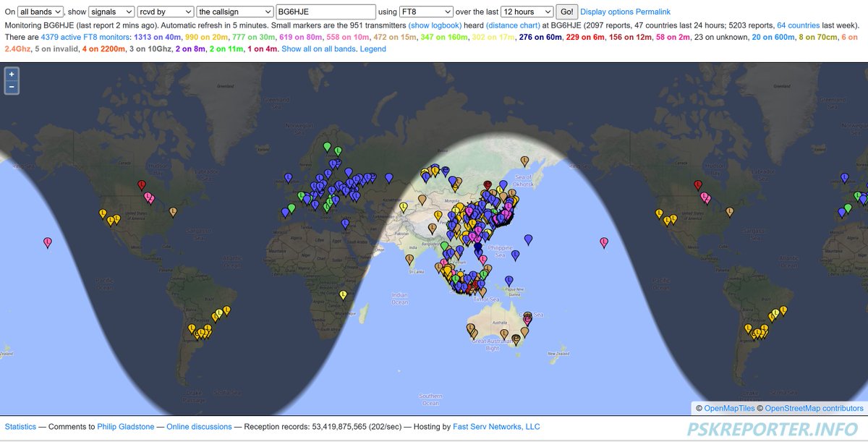The image size is (868, 442).
Task: Open the 'all bands' band dropdown
Action: pos(41,12)
